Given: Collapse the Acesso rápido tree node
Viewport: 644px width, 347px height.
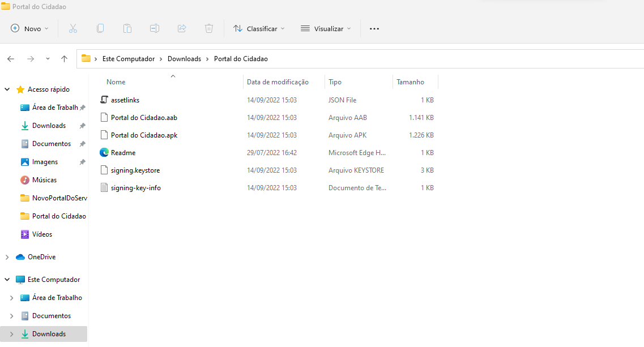Looking at the screenshot, I should pyautogui.click(x=7, y=89).
